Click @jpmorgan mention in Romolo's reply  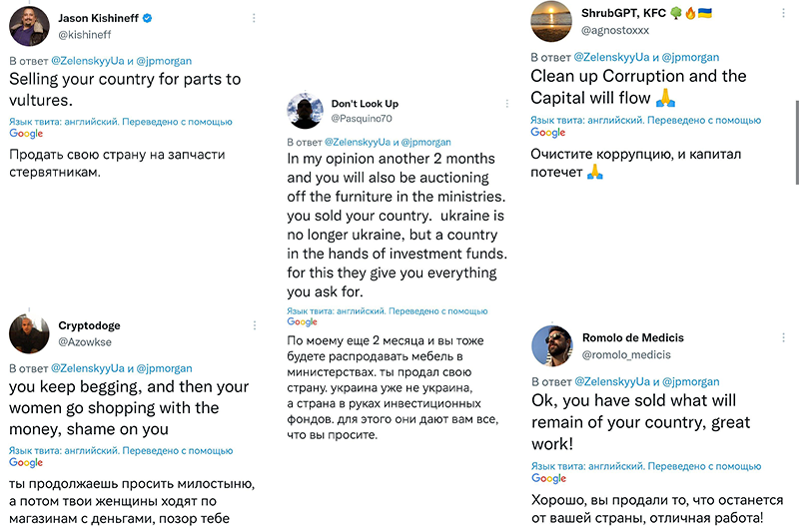[690, 381]
